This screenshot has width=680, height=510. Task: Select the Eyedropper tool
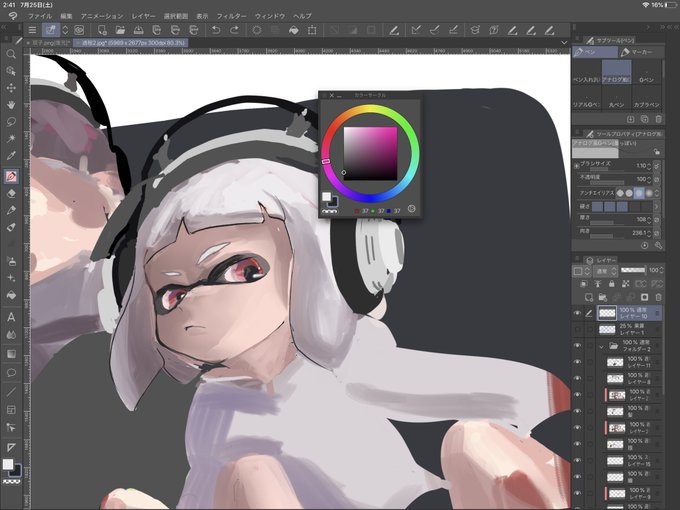(x=11, y=156)
